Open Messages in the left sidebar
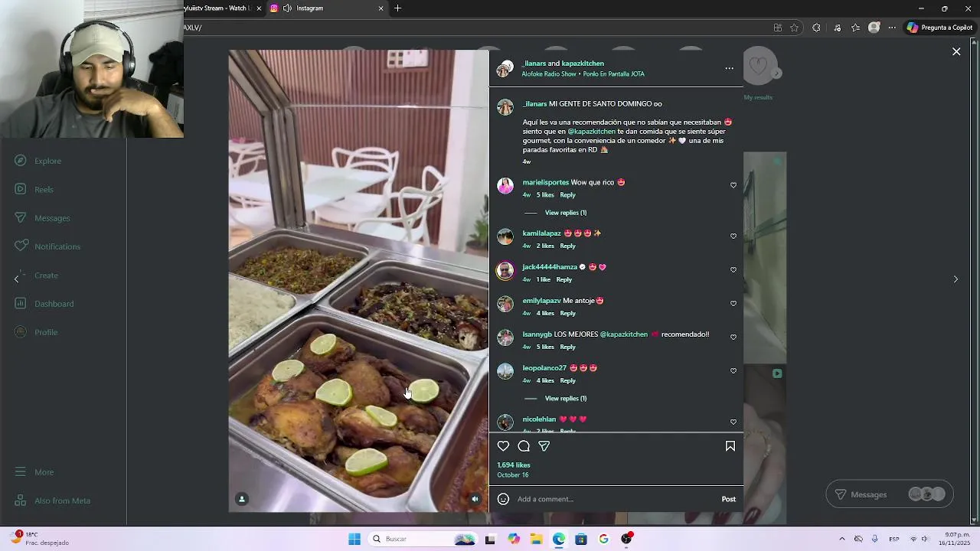This screenshot has width=980, height=551. coord(42,218)
